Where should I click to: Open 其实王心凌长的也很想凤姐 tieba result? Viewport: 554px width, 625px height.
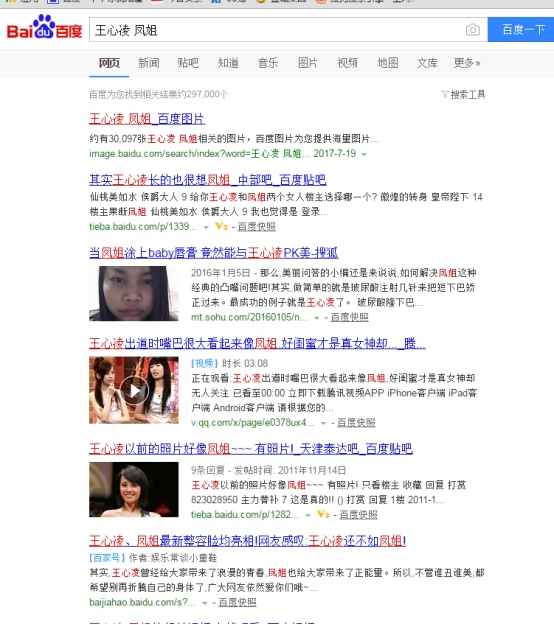[x=208, y=180]
